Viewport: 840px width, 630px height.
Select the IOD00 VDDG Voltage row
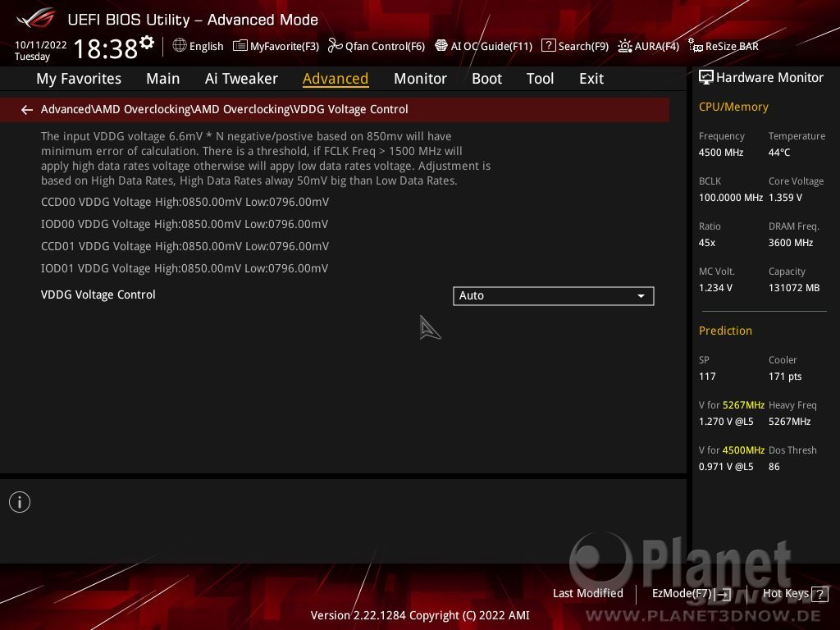tap(185, 224)
